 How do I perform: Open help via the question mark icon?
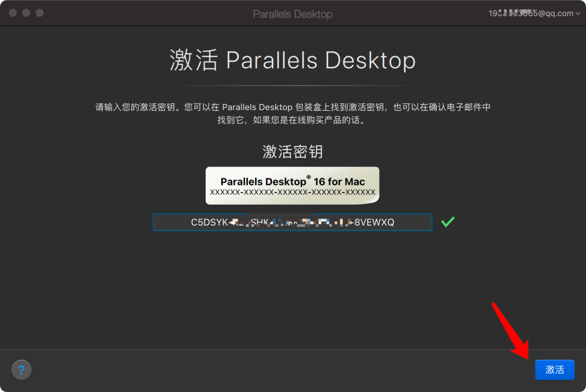click(x=21, y=370)
